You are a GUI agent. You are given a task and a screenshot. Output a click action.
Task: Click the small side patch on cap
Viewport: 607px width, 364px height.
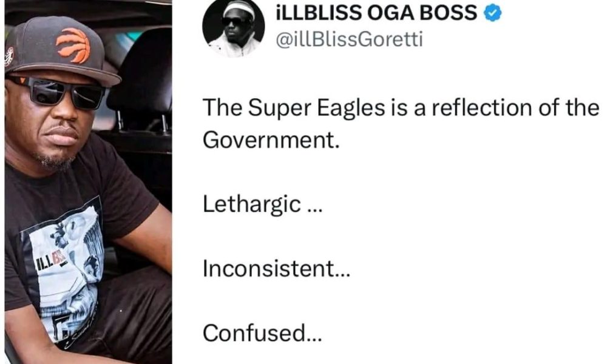tap(8, 56)
